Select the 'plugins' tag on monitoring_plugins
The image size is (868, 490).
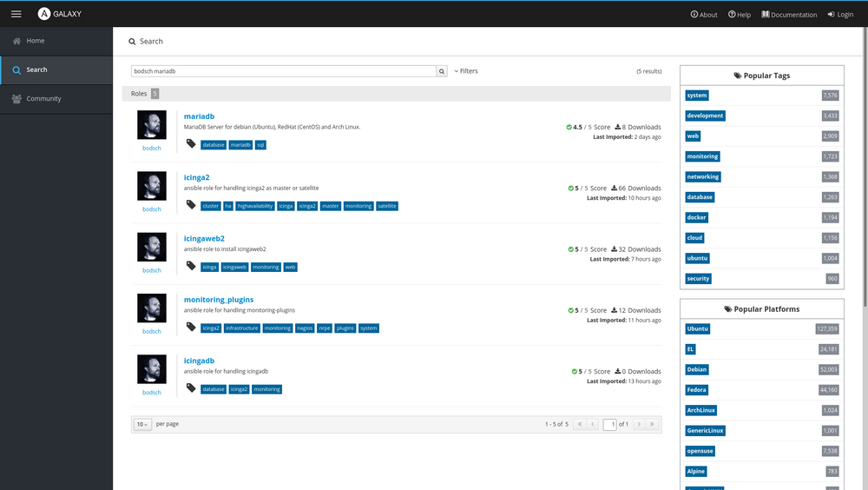pos(345,328)
